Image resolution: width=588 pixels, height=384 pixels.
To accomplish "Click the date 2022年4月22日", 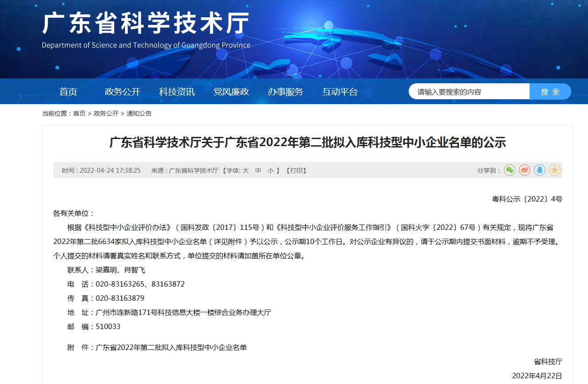I will (537, 376).
